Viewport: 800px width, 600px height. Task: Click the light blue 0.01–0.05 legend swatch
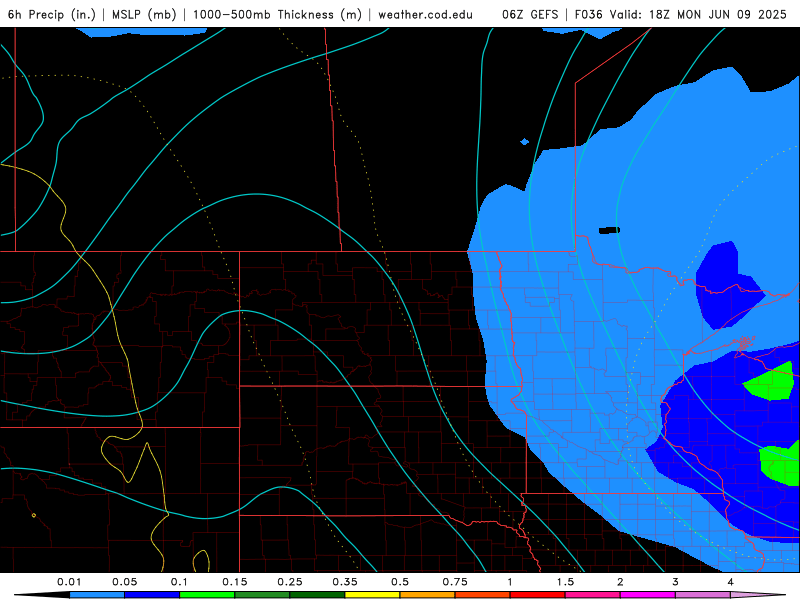click(97, 595)
